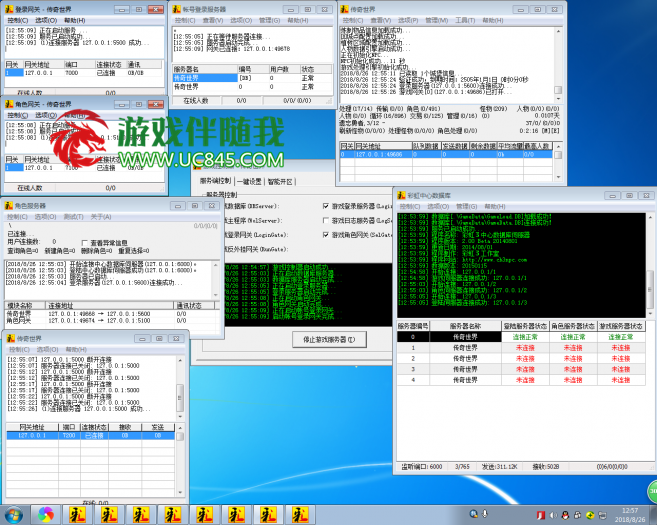
Task: Select the 服务端控制 tab
Action: (x=215, y=181)
